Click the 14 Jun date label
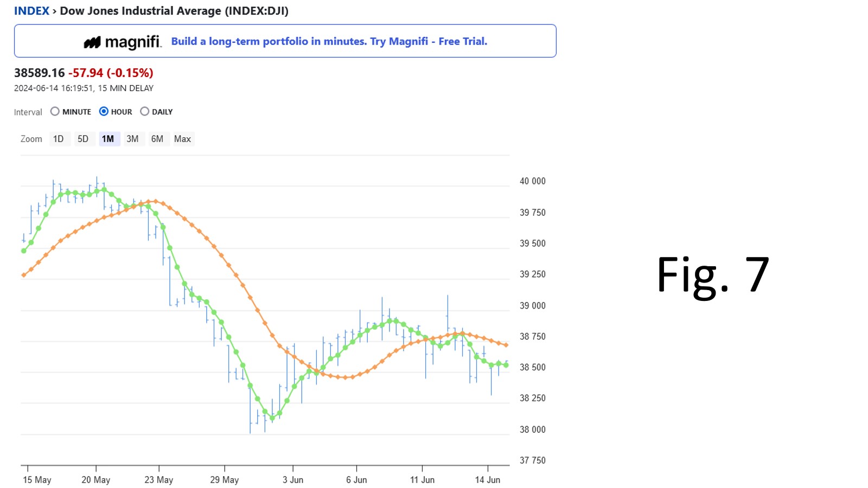Image resolution: width=868 pixels, height=488 pixels. [x=488, y=480]
